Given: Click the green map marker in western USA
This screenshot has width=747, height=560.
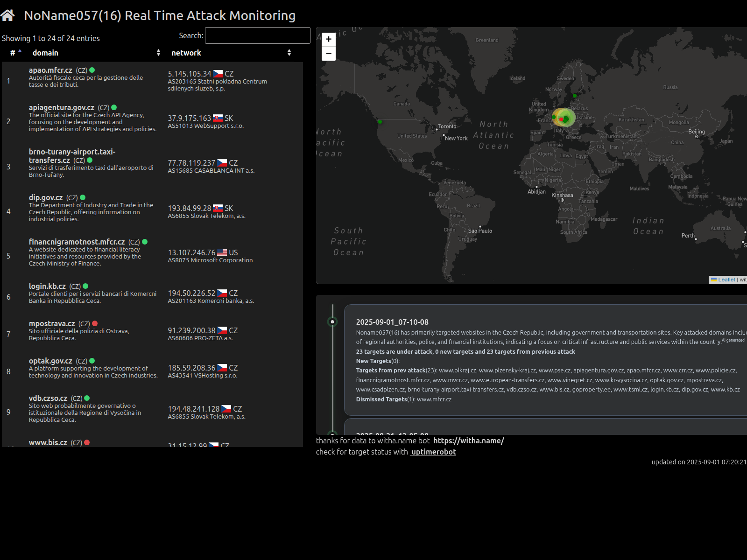Looking at the screenshot, I should 380,122.
